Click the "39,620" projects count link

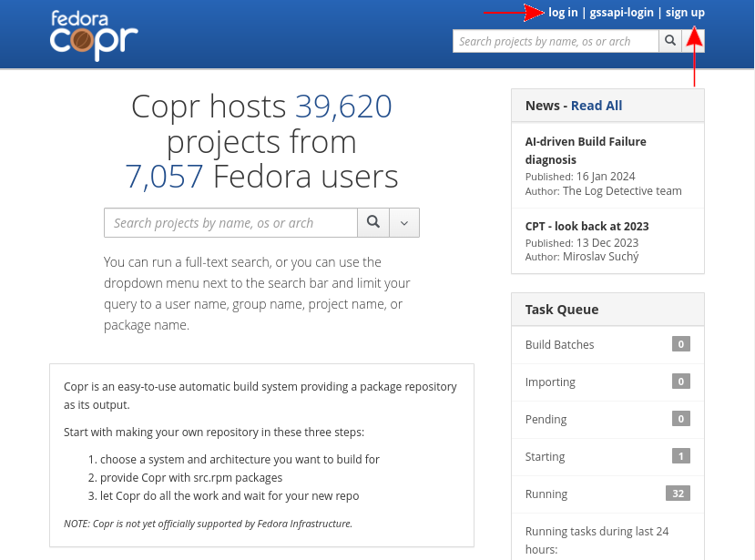pos(342,107)
